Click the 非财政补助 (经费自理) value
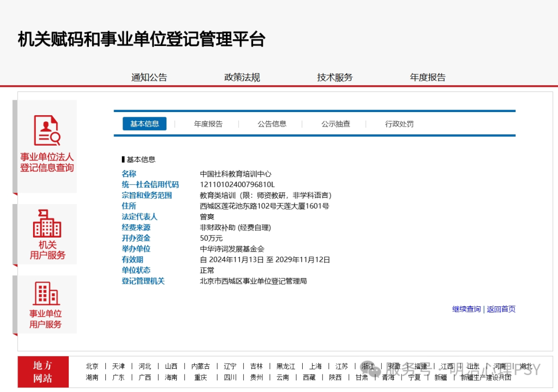This screenshot has width=558, height=392. (235, 227)
